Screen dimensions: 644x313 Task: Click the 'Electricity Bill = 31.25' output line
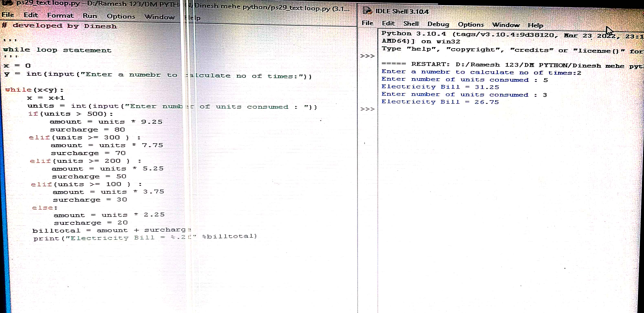440,87
